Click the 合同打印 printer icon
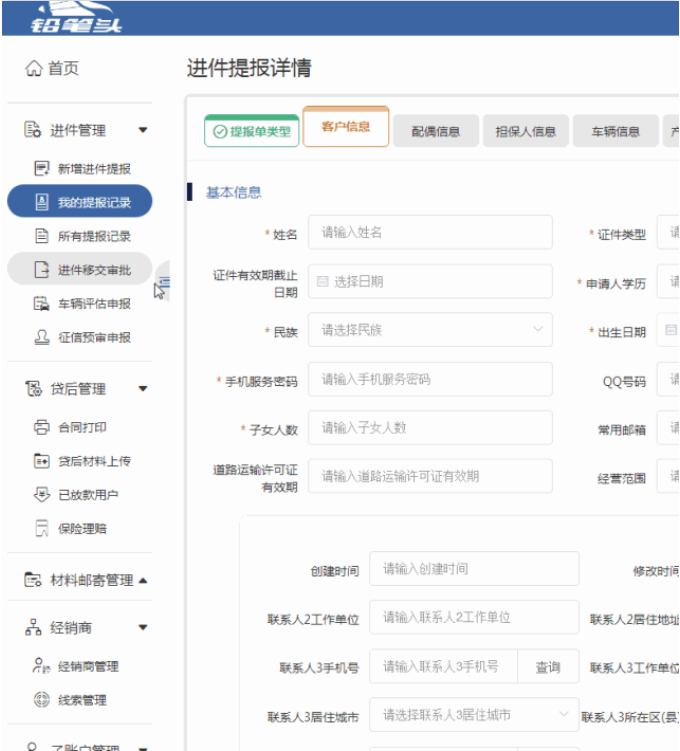 coord(42,427)
